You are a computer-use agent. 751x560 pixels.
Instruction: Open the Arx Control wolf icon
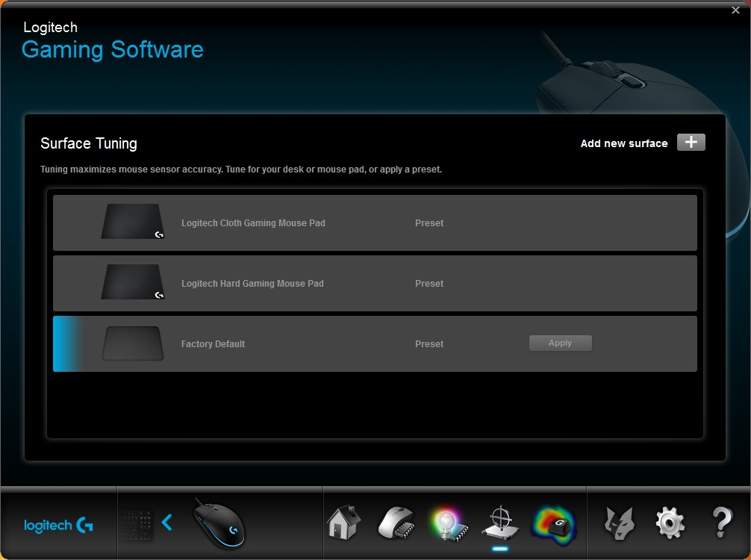(620, 523)
